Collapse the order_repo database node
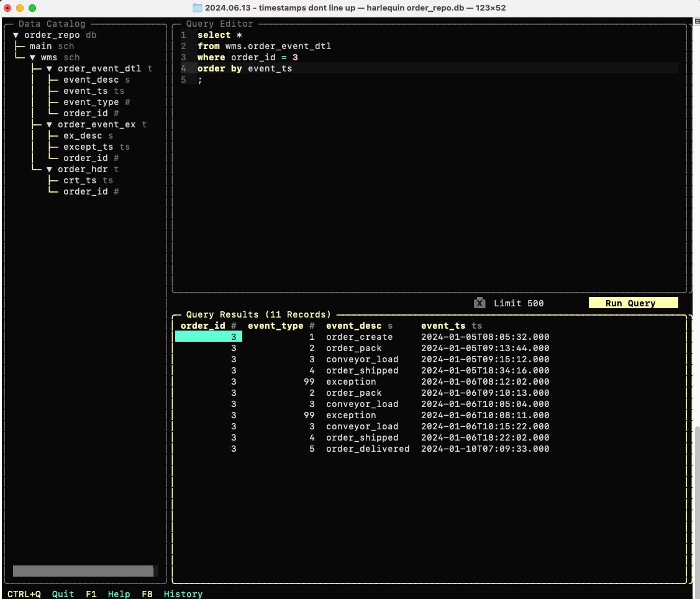 point(16,35)
